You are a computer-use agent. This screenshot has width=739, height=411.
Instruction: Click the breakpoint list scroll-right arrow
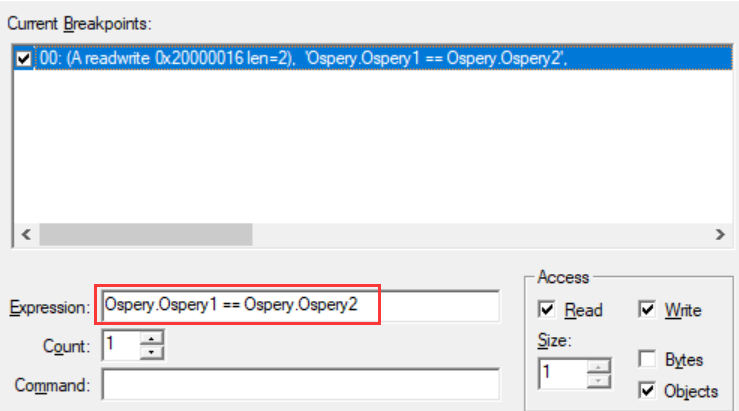pyautogui.click(x=720, y=234)
